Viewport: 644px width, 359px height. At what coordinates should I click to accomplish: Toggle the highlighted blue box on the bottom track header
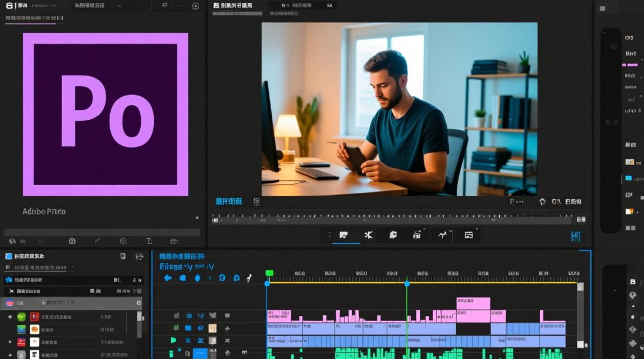(x=200, y=354)
